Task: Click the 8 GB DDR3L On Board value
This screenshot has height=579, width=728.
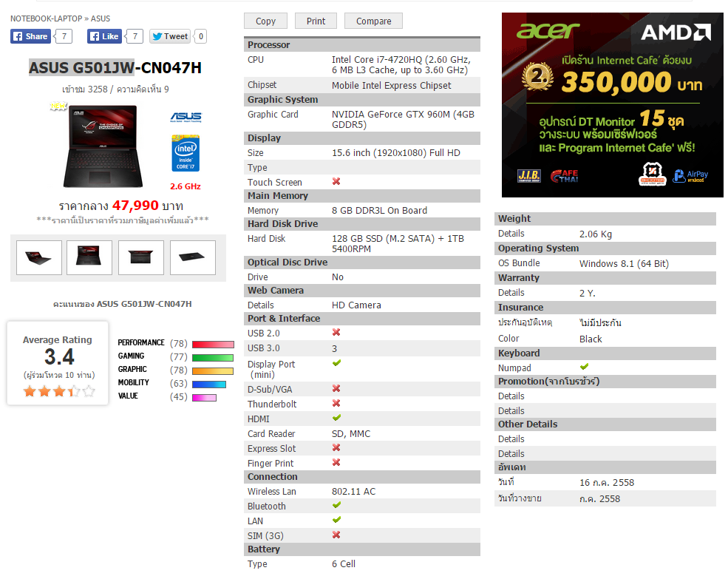Action: point(379,211)
